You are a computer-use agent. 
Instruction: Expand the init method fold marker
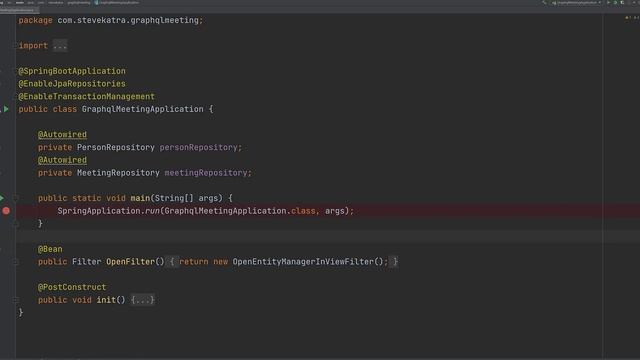point(16,300)
